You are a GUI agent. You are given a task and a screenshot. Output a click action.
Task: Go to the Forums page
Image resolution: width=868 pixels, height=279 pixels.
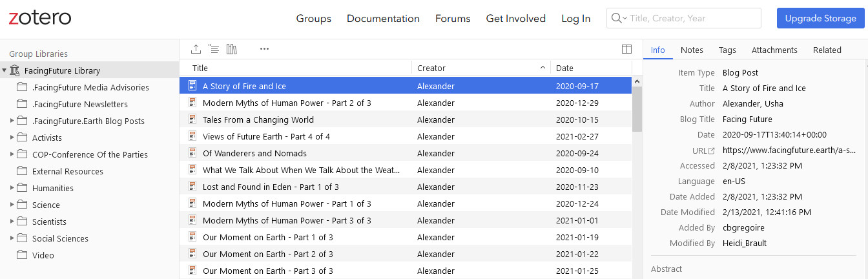(453, 18)
